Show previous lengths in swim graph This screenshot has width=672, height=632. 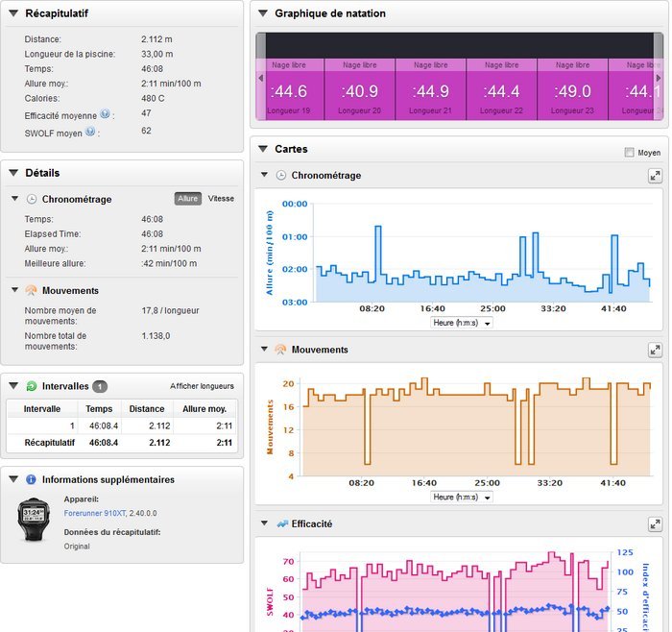coord(260,78)
